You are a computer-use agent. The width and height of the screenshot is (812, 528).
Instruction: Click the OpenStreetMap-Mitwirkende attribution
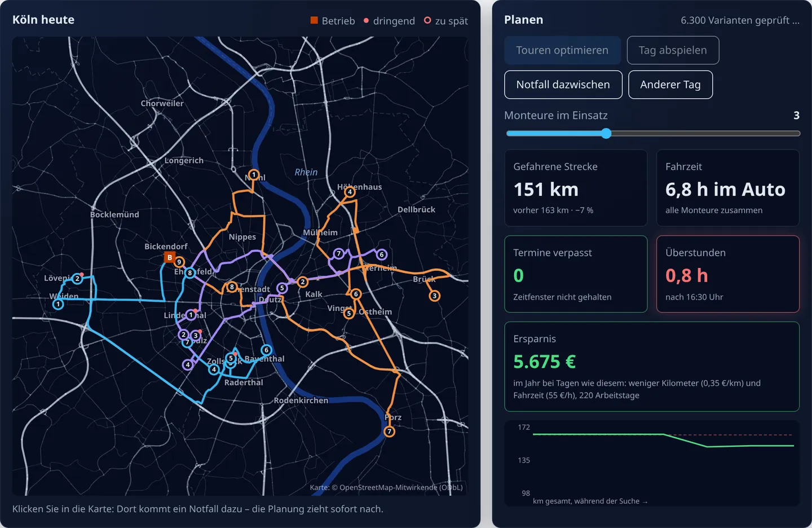[x=386, y=487]
